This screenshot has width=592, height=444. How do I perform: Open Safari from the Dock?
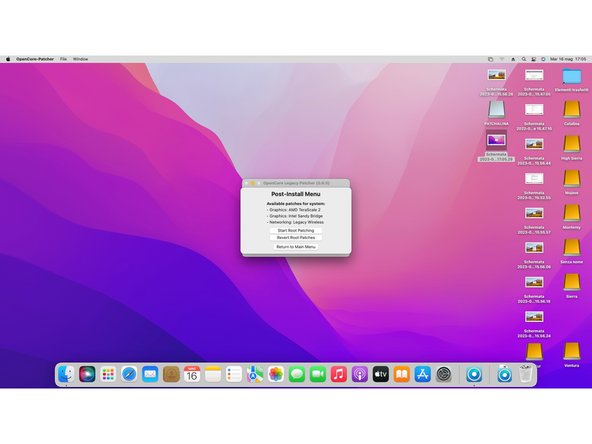pyautogui.click(x=129, y=374)
